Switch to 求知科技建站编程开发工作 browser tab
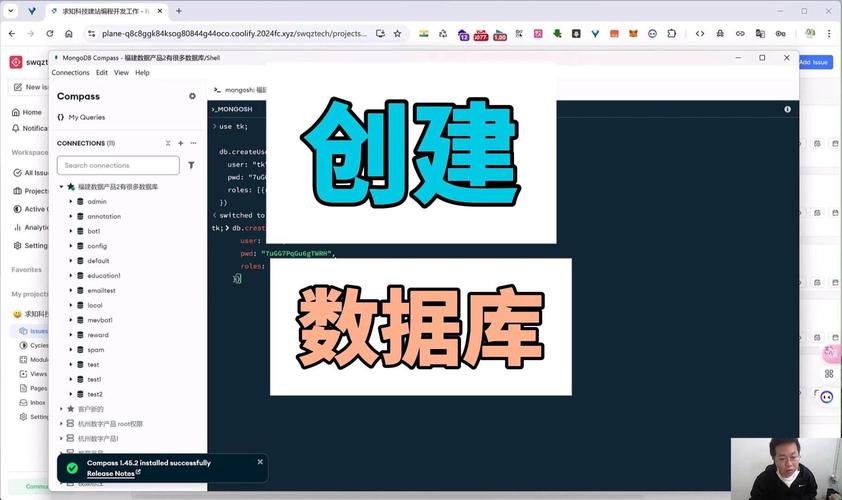Image resolution: width=842 pixels, height=500 pixels. [105, 11]
